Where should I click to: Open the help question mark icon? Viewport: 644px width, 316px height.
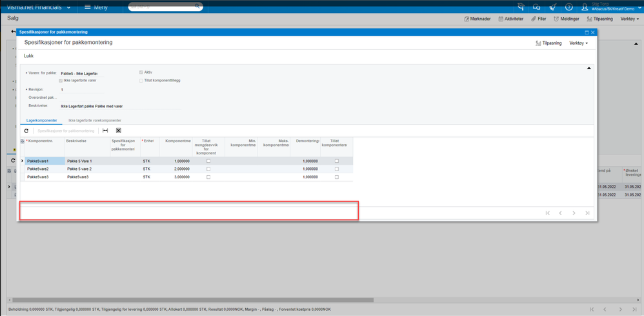(569, 7)
